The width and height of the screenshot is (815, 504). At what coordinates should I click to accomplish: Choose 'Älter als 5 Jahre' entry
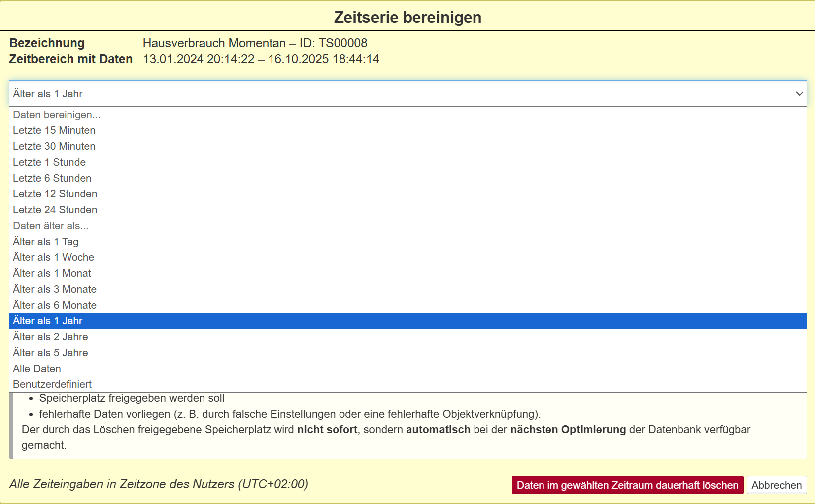(51, 353)
